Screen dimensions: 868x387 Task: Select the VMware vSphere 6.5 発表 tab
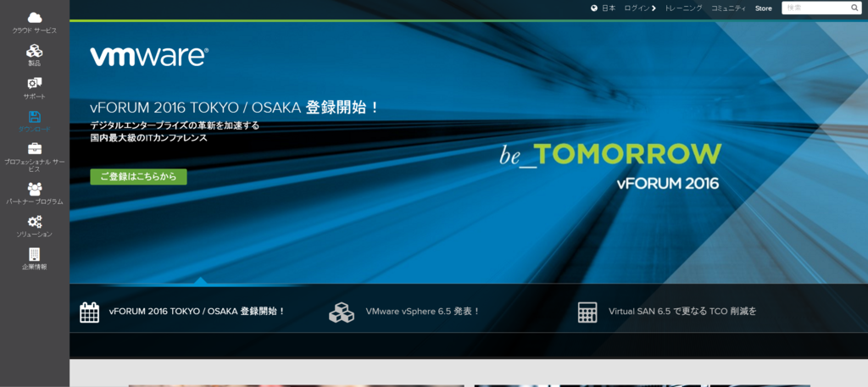pos(423,312)
